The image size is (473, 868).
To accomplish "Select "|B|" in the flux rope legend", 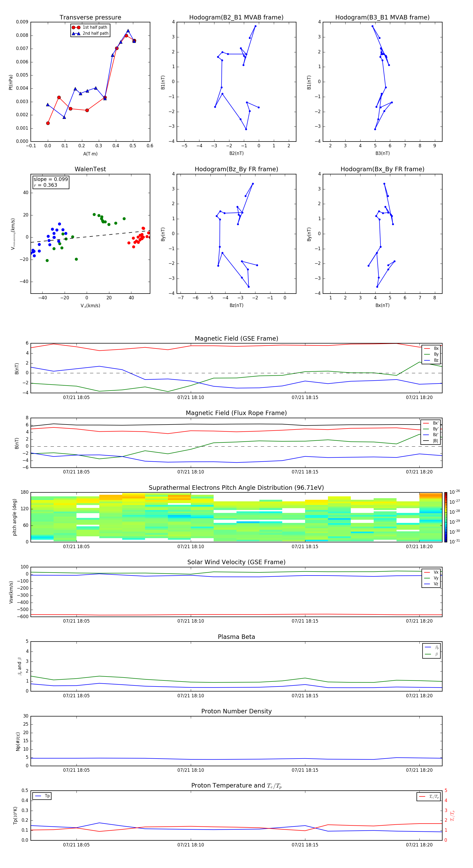I will (x=431, y=441).
